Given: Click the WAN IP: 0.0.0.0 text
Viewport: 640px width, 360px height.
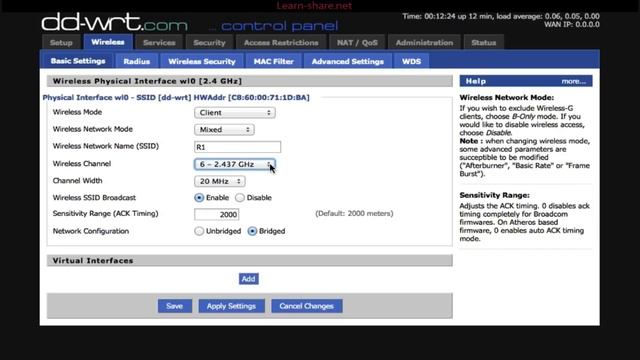Looking at the screenshot, I should pyautogui.click(x=572, y=24).
